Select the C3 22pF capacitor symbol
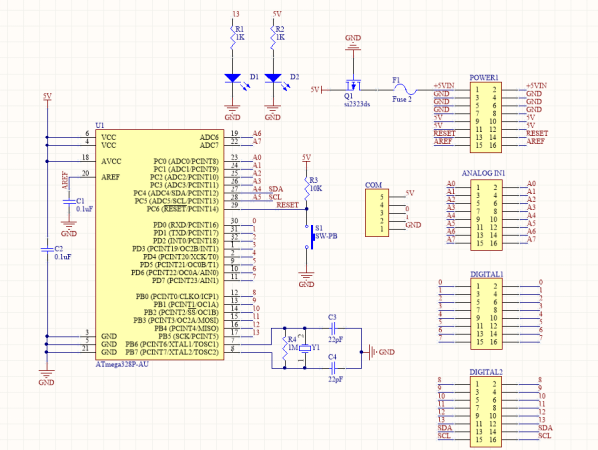The image size is (598, 450). click(x=333, y=328)
